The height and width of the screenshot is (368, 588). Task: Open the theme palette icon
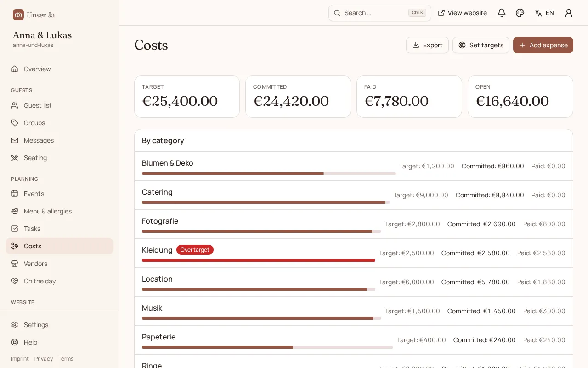coord(520,13)
